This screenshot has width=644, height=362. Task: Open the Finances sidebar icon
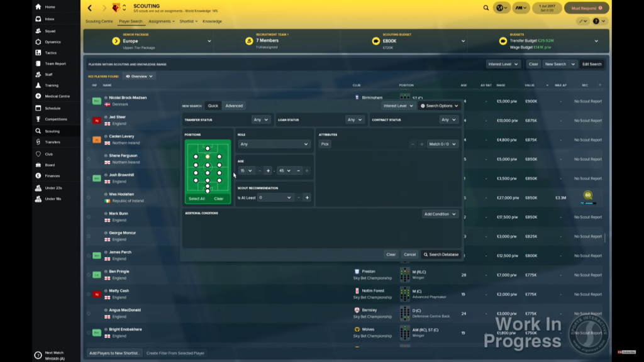(x=38, y=176)
